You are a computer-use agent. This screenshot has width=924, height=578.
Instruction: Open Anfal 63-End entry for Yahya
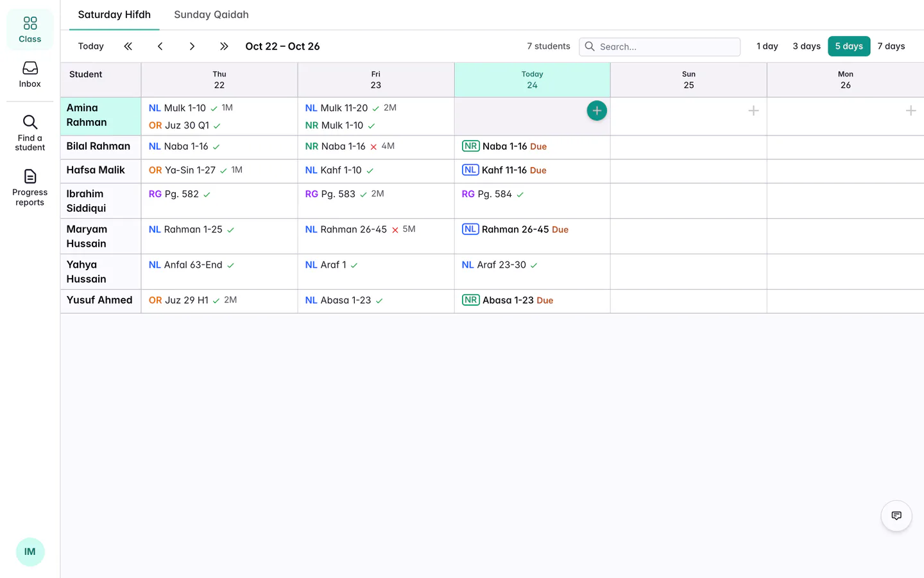coord(192,265)
